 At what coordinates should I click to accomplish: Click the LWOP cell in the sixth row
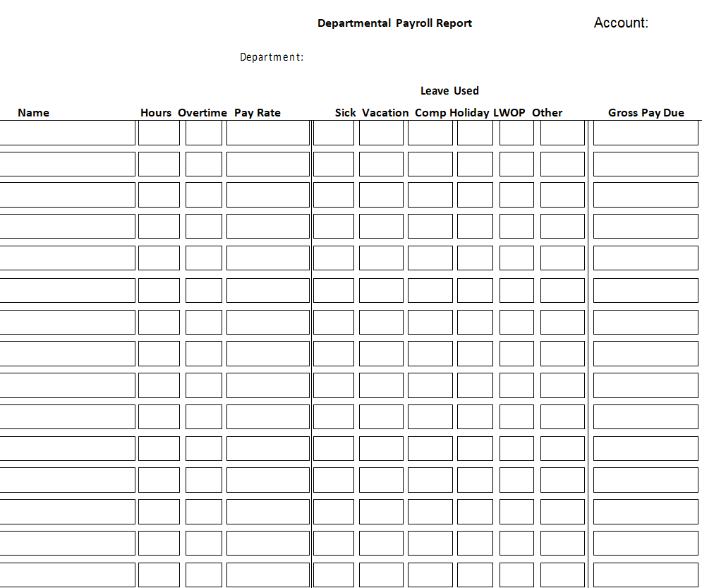pyautogui.click(x=516, y=290)
